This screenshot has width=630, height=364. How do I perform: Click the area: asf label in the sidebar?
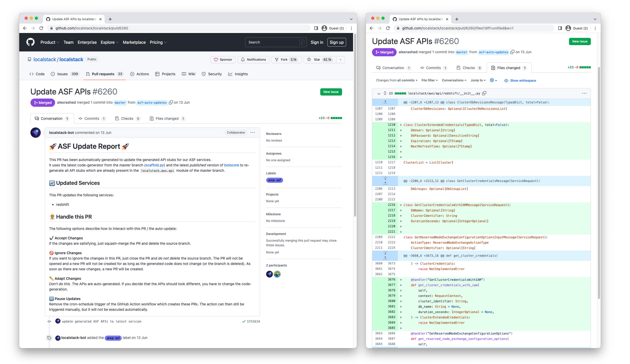pyautogui.click(x=274, y=180)
